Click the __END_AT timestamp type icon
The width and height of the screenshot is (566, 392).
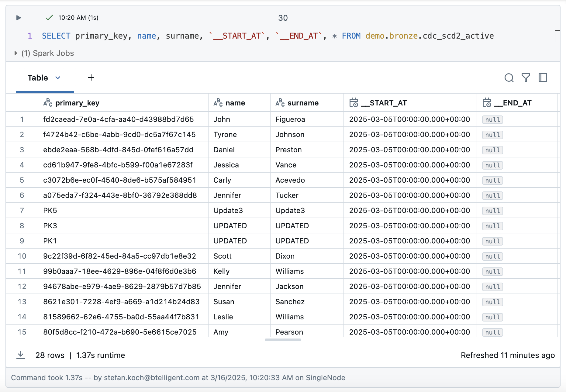(x=487, y=103)
